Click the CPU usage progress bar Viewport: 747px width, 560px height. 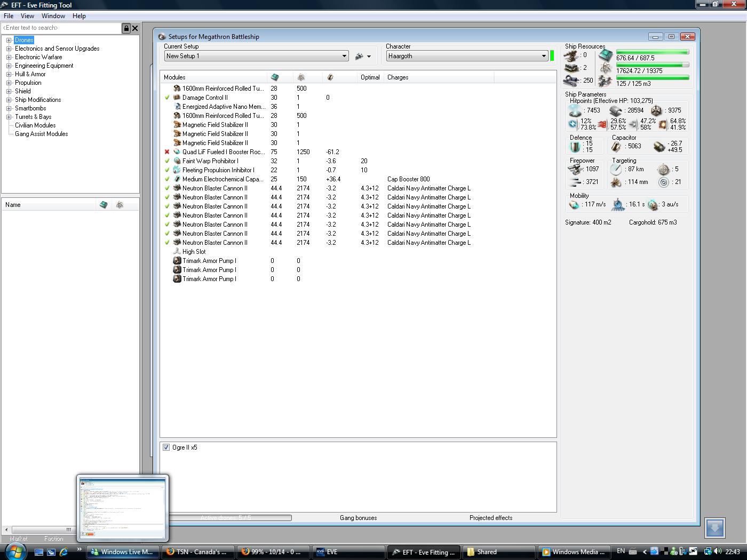[653, 52]
